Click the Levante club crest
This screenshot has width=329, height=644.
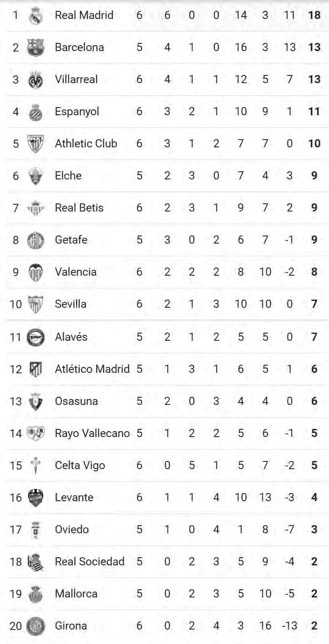pos(35,498)
